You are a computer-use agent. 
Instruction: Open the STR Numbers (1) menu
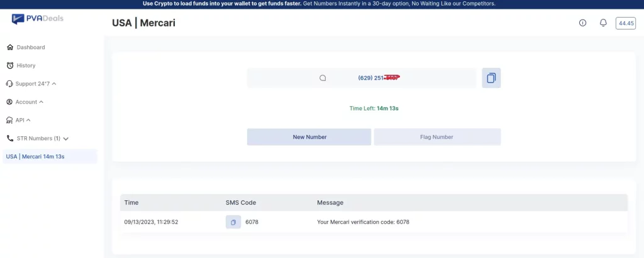[38, 138]
